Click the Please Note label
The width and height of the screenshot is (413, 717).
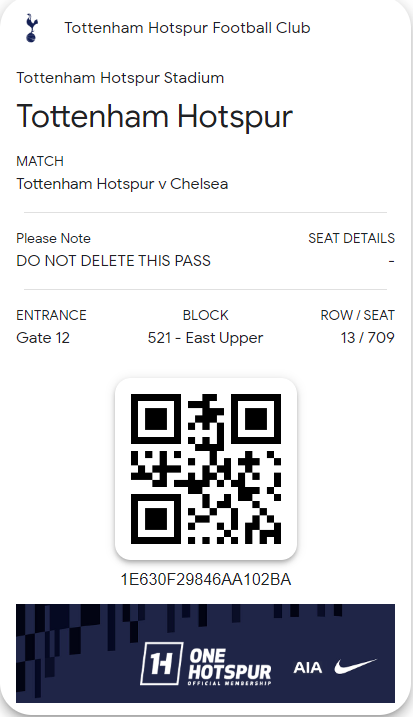(54, 238)
